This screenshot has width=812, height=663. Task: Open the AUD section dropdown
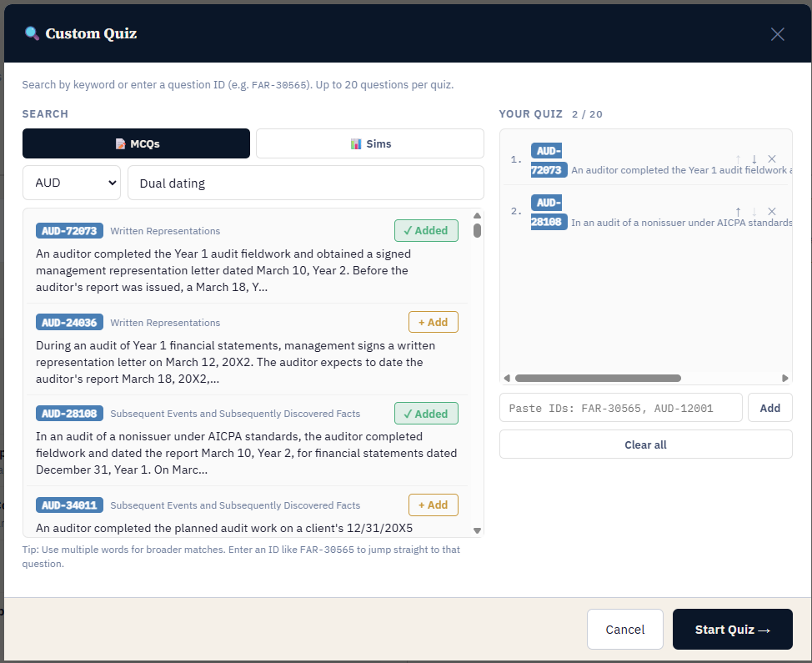72,183
